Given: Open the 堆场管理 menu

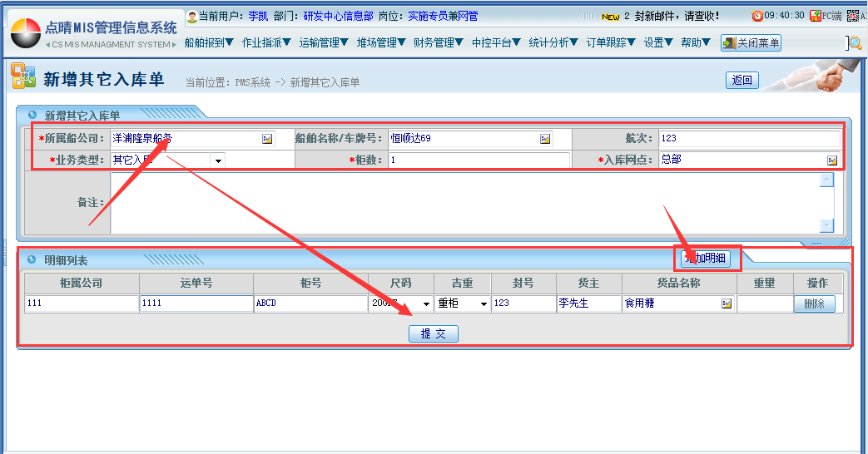Looking at the screenshot, I should [381, 42].
